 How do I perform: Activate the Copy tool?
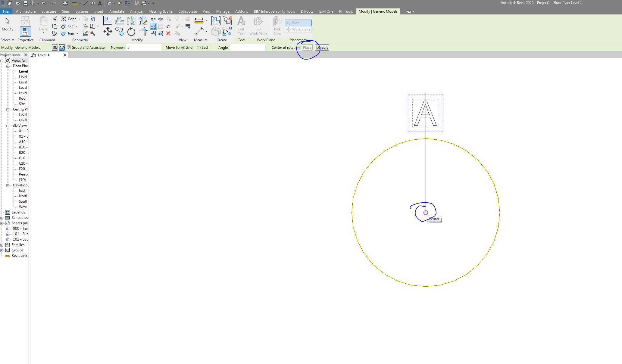click(x=119, y=32)
